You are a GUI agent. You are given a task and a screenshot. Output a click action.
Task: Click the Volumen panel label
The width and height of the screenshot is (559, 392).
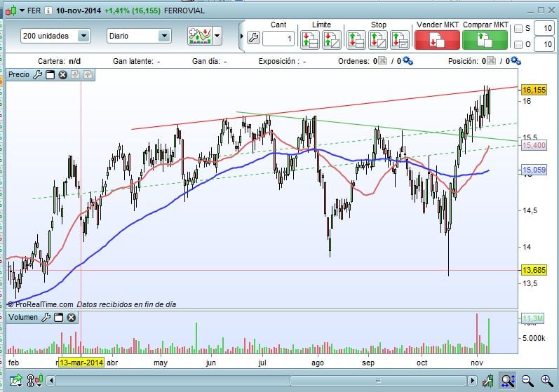23,317
